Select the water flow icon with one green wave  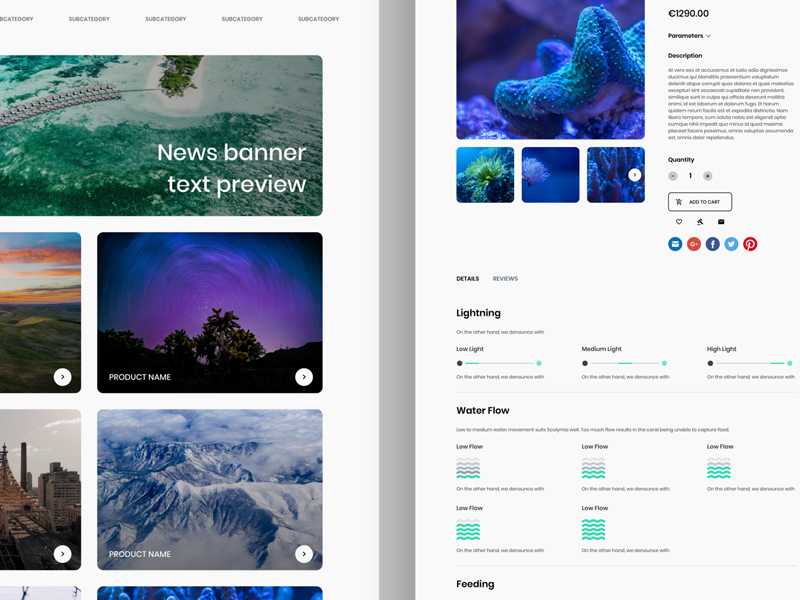(x=468, y=468)
